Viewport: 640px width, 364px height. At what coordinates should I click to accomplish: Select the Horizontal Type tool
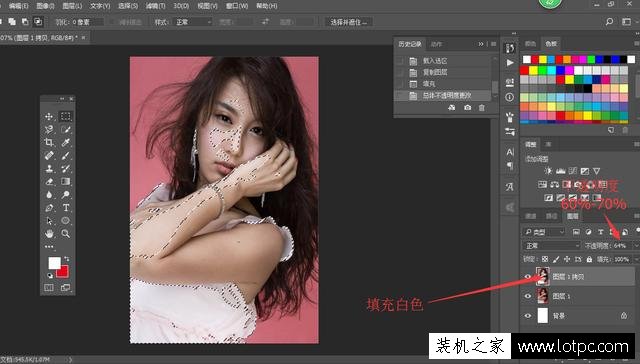[x=65, y=208]
